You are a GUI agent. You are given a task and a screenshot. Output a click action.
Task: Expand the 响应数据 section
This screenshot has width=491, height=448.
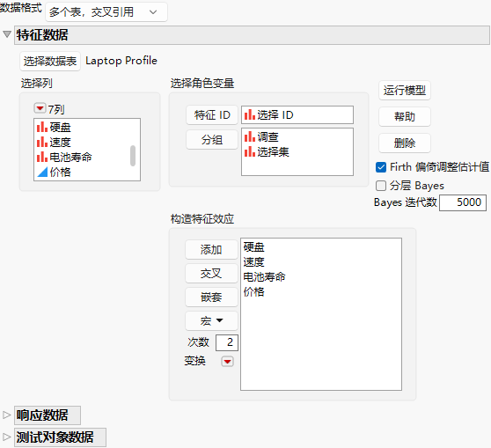pos(6,415)
